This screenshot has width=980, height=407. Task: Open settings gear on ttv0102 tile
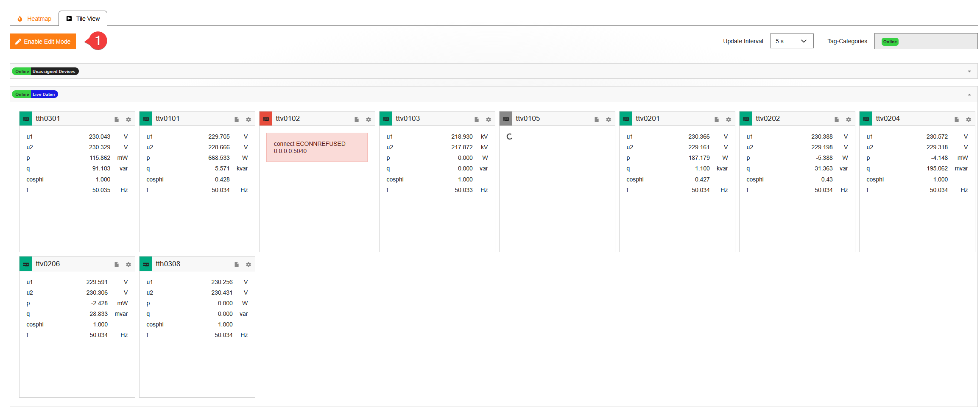369,120
